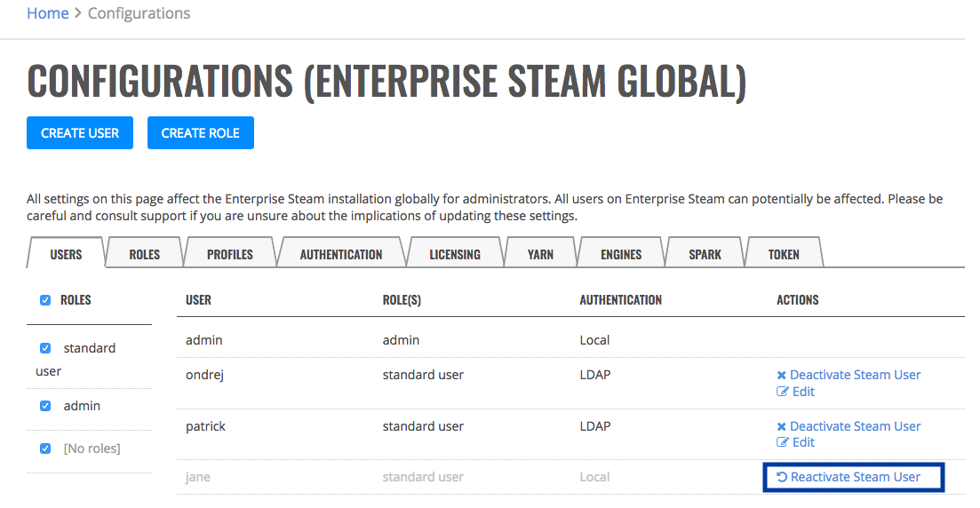
Task: Click the Deactivate Steam User link for patrick
Action: 855,427
